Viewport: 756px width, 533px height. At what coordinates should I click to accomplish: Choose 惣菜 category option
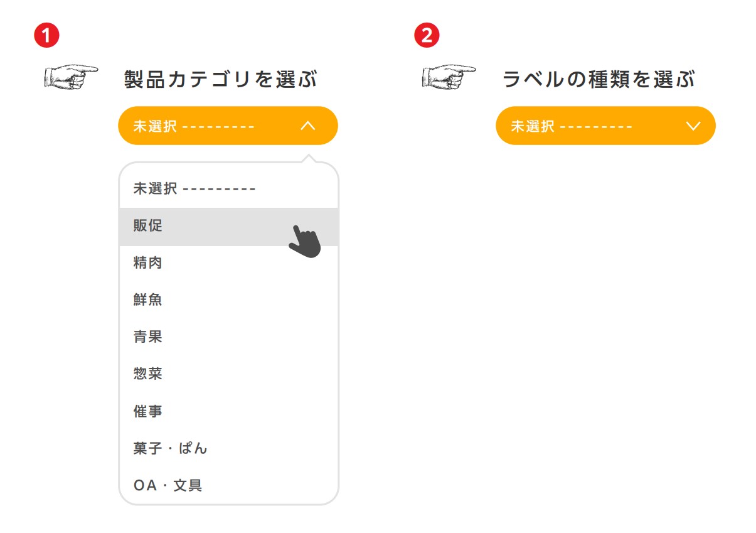click(148, 374)
